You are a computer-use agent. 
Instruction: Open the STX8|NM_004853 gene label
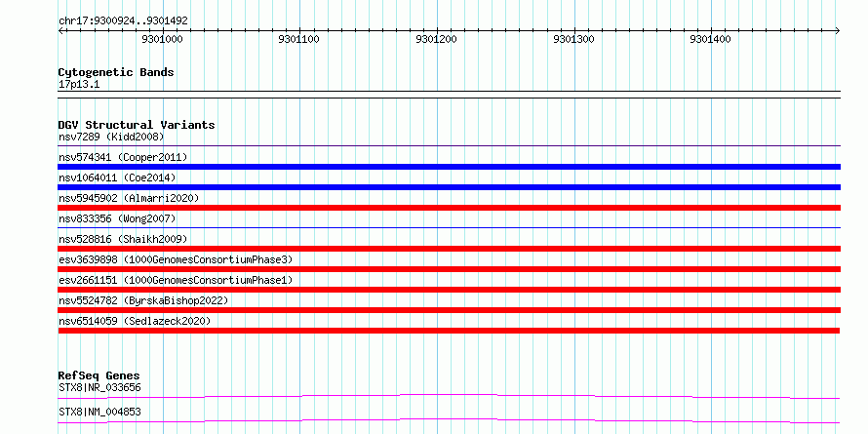point(99,412)
